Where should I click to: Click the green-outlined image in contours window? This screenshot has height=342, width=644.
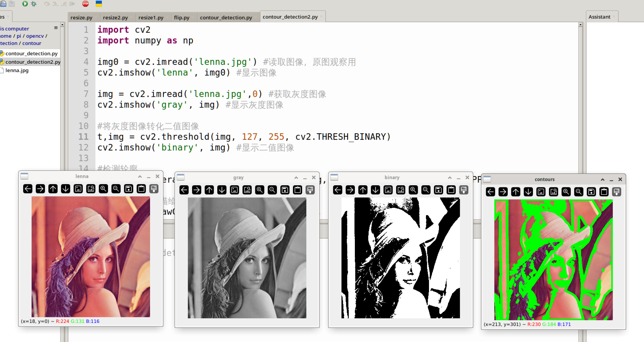pos(553,260)
